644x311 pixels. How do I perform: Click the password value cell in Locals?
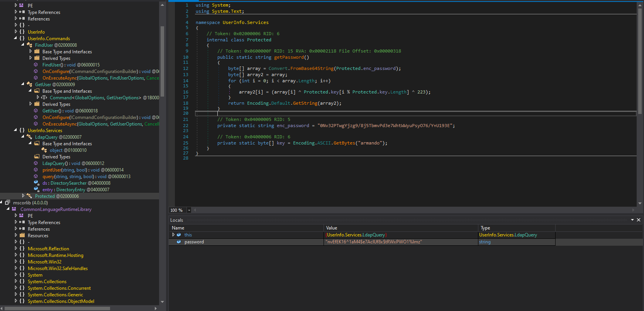(401, 242)
